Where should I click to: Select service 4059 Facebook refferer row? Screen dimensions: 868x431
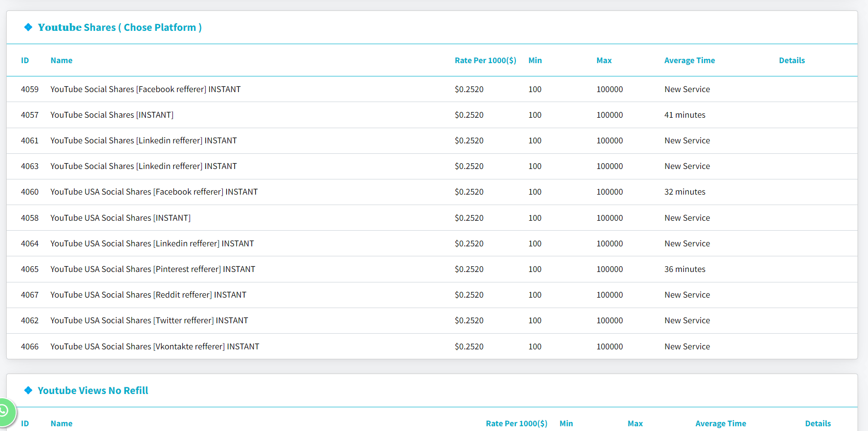tap(145, 89)
